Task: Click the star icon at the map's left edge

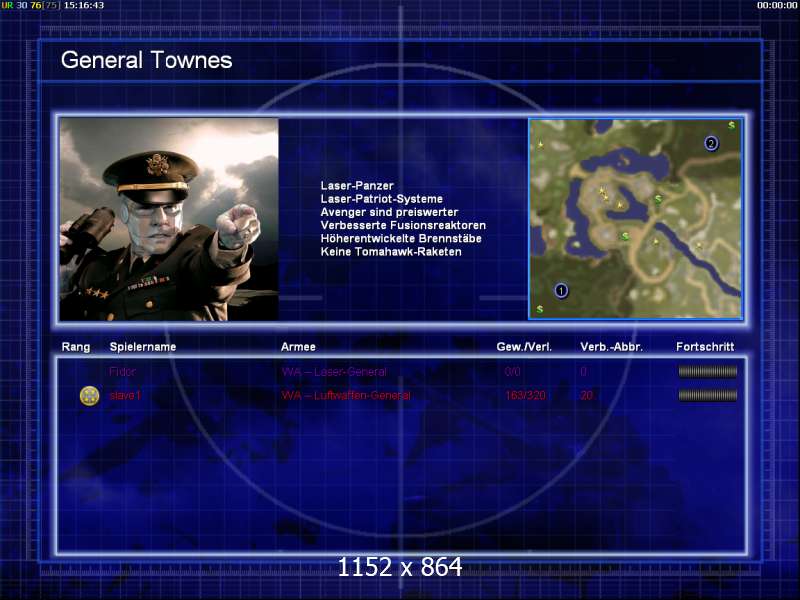Action: pyautogui.click(x=540, y=145)
